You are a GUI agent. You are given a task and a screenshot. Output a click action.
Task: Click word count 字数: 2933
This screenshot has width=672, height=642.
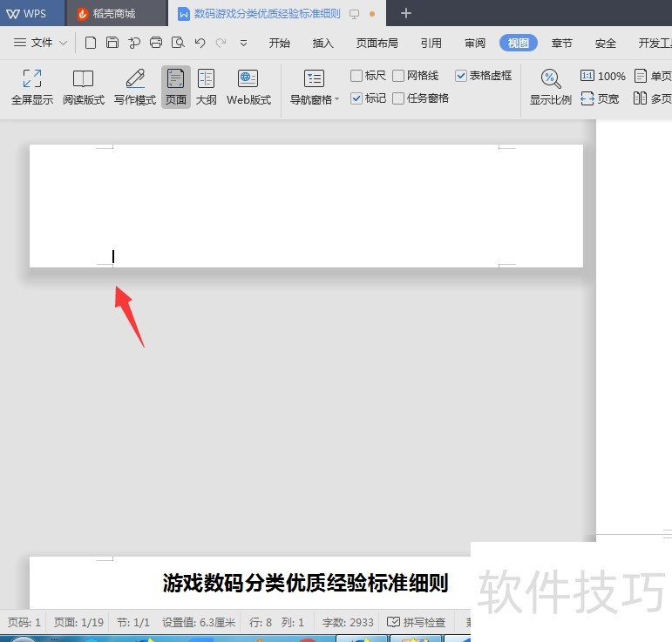[348, 622]
